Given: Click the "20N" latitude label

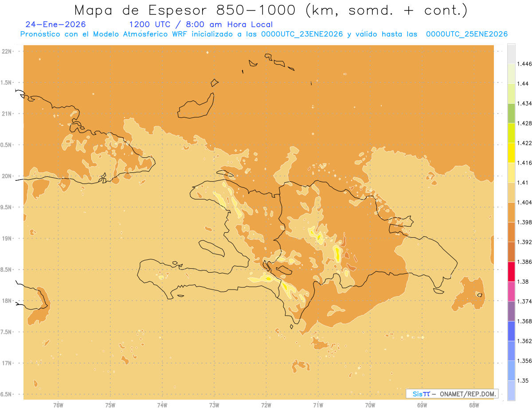Looking at the screenshot, I should (x=7, y=176).
